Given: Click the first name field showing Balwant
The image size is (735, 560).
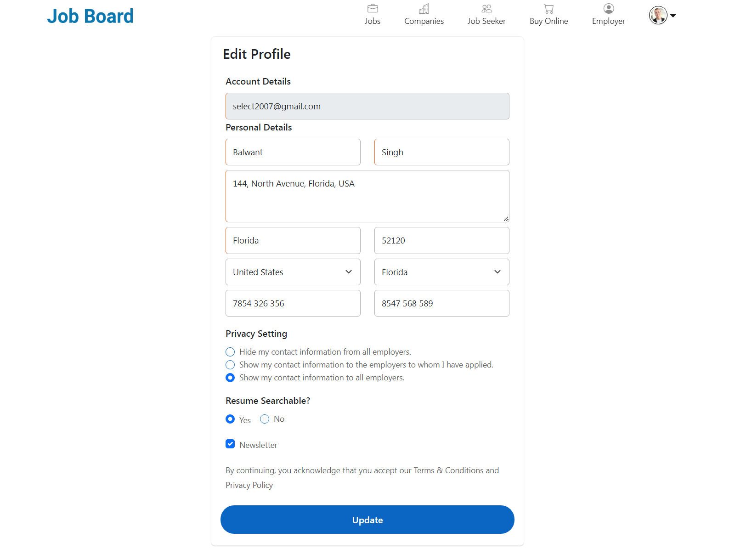Looking at the screenshot, I should coord(293,152).
